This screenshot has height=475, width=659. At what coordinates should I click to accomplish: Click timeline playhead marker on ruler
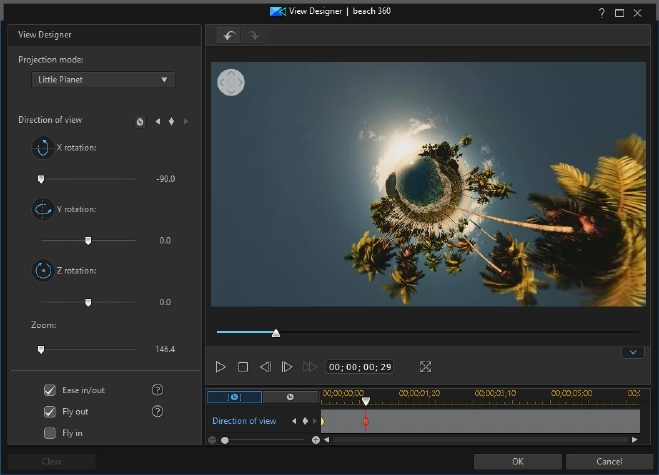pos(366,401)
